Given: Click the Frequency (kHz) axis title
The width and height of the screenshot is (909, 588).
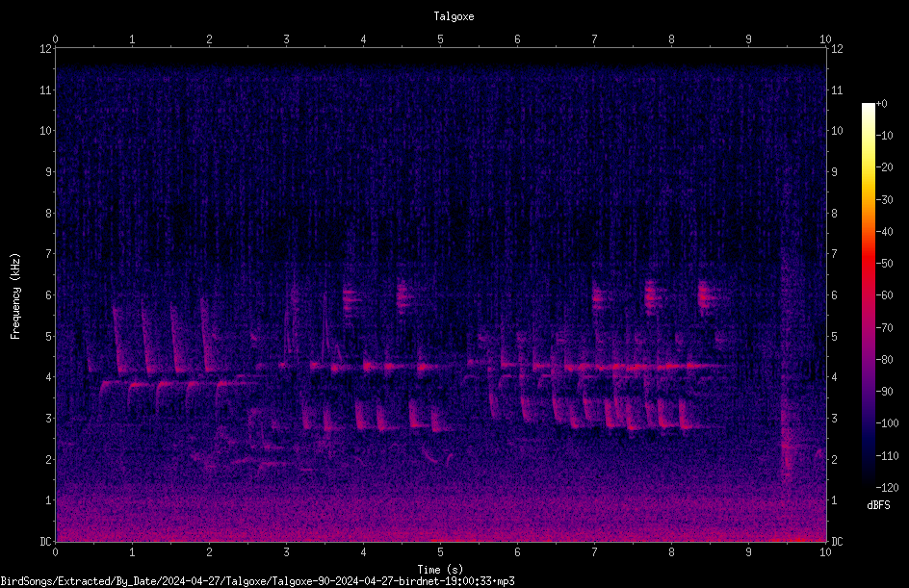Looking at the screenshot, I should coord(15,295).
